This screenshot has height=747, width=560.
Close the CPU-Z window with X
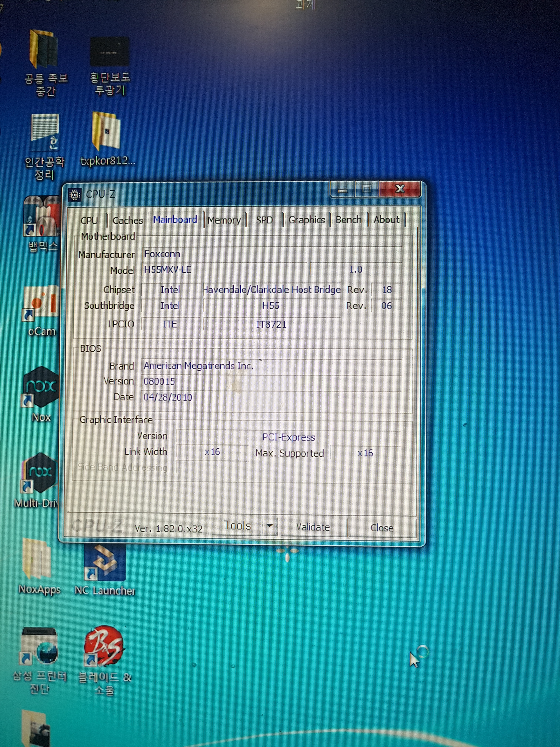(400, 189)
